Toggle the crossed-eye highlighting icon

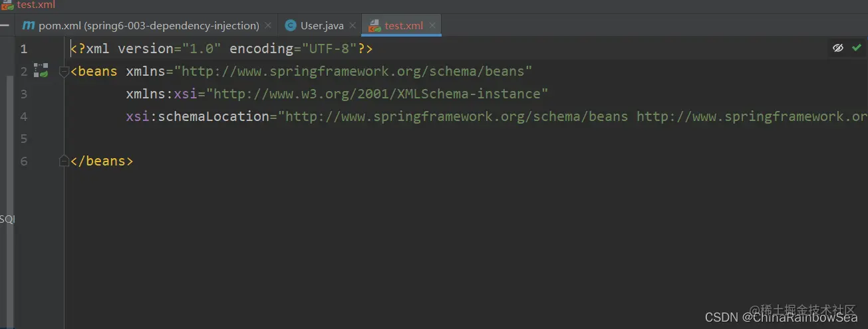click(838, 48)
